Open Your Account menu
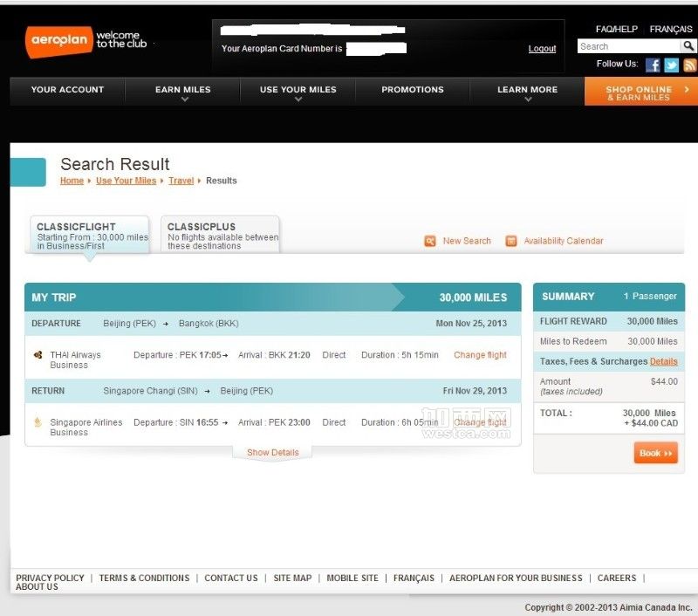The width and height of the screenshot is (698, 616). click(67, 90)
